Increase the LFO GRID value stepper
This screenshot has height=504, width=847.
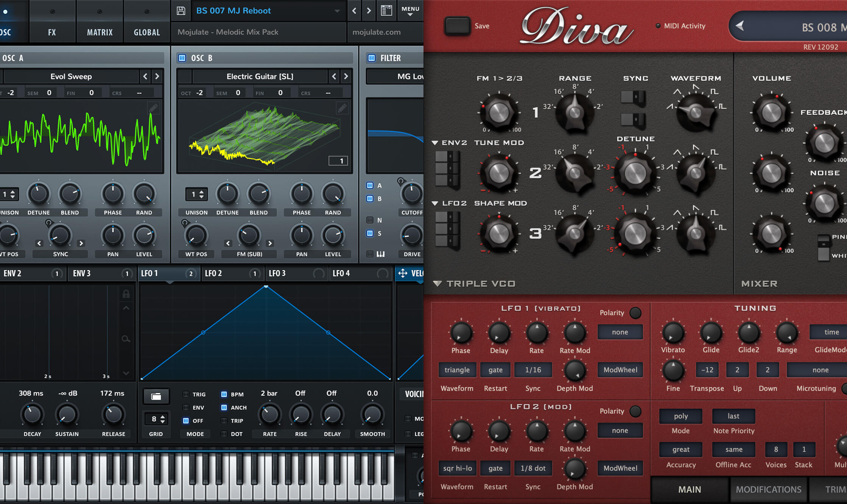point(163,417)
